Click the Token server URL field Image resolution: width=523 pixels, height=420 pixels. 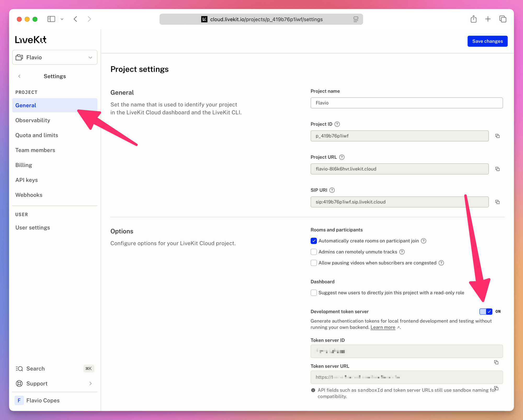407,377
